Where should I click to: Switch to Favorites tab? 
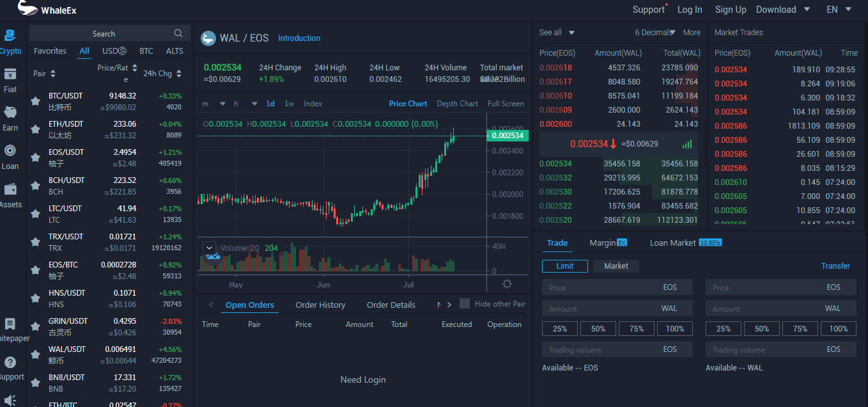(50, 51)
